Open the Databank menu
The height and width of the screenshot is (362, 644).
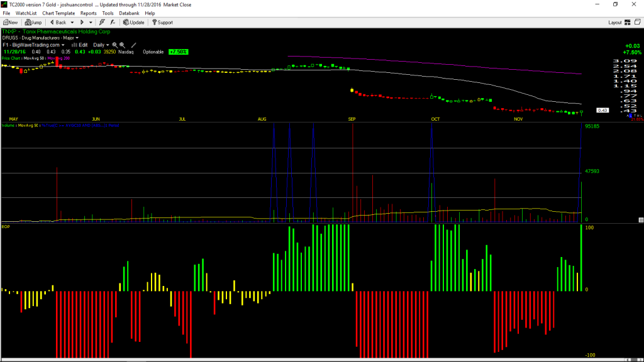129,13
